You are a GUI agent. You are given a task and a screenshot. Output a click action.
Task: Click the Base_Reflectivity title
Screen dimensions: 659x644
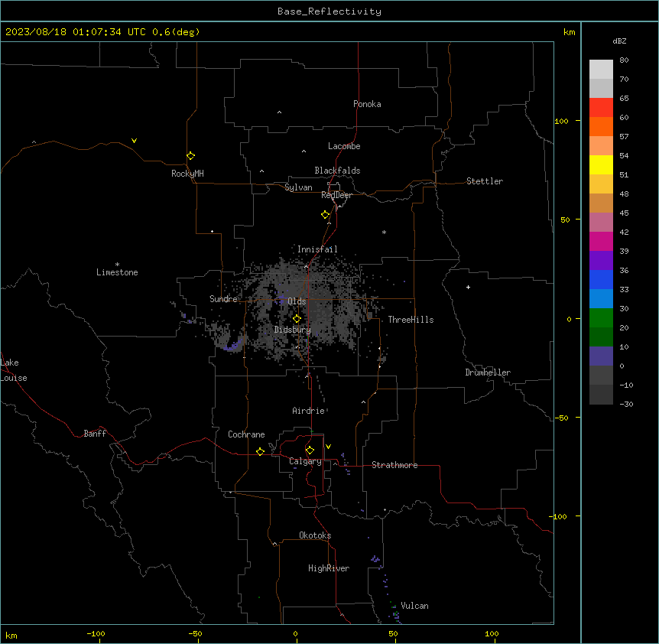click(x=329, y=11)
